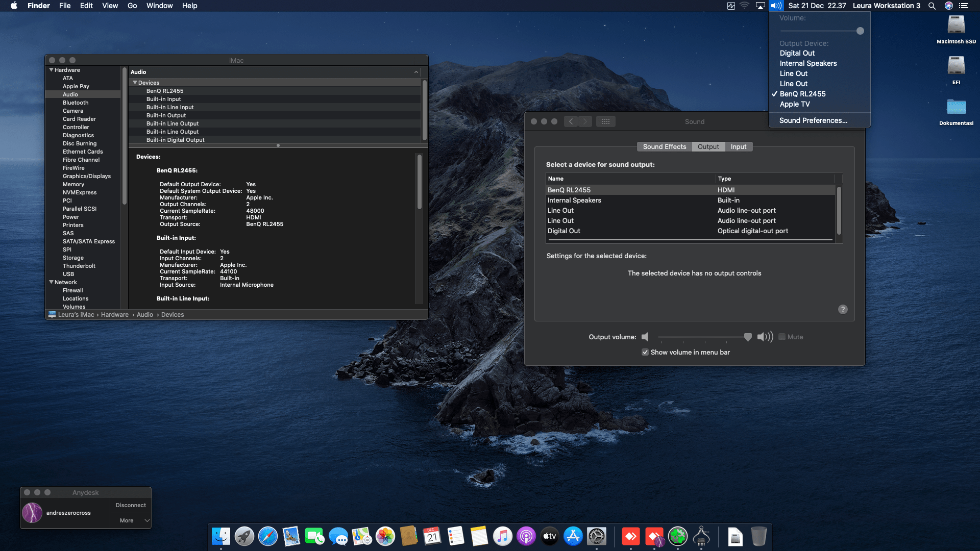
Task: Click the Spotlight search icon in menu bar
Action: click(x=932, y=6)
